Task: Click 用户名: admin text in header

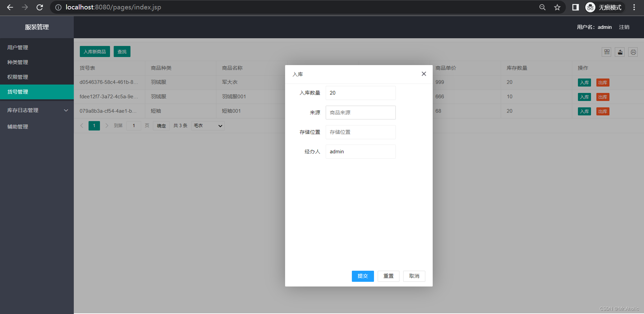Action: pyautogui.click(x=594, y=27)
